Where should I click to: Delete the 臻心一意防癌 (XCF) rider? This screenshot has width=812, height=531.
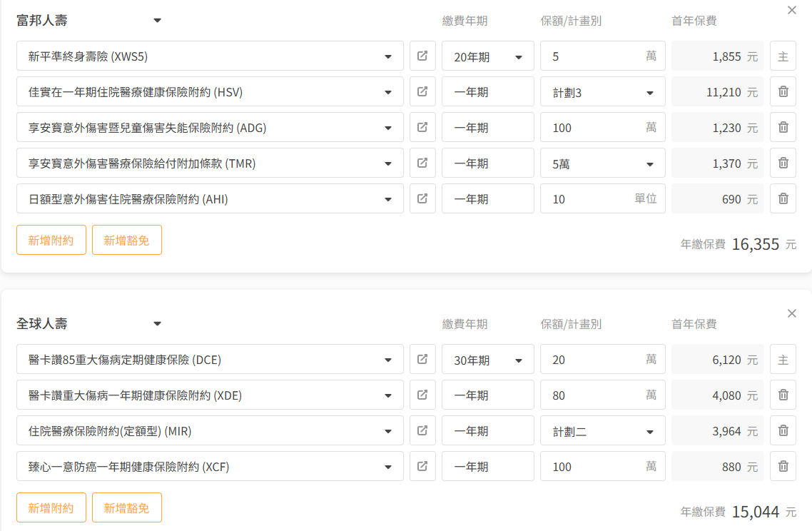pos(783,466)
